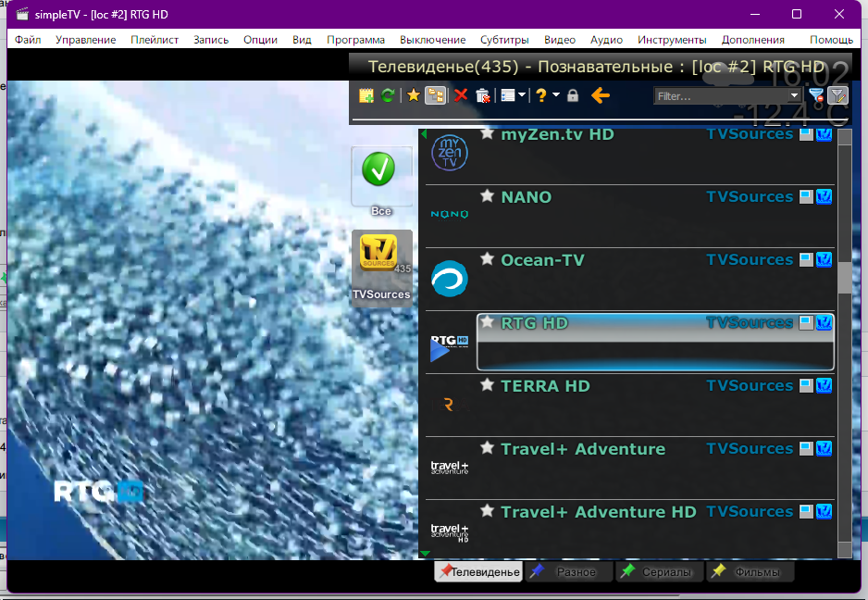The image size is (868, 600).
Task: Click the channel list scrollbar thumb
Action: pos(844,278)
